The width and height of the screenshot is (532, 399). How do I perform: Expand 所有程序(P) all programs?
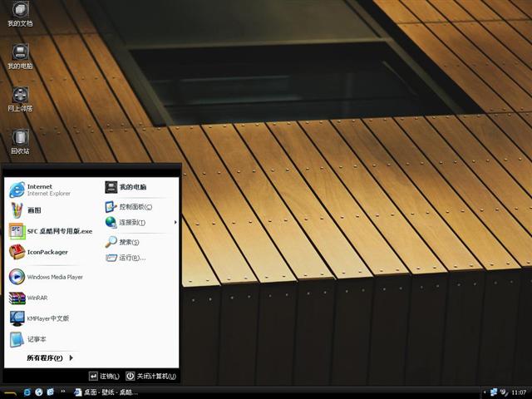click(50, 358)
